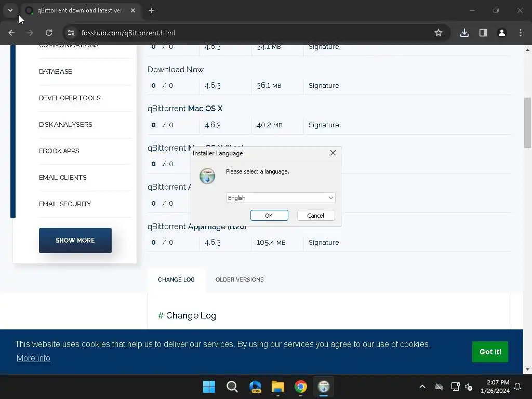Image resolution: width=532 pixels, height=399 pixels.
Task: Click the address bar URL
Action: [128, 33]
